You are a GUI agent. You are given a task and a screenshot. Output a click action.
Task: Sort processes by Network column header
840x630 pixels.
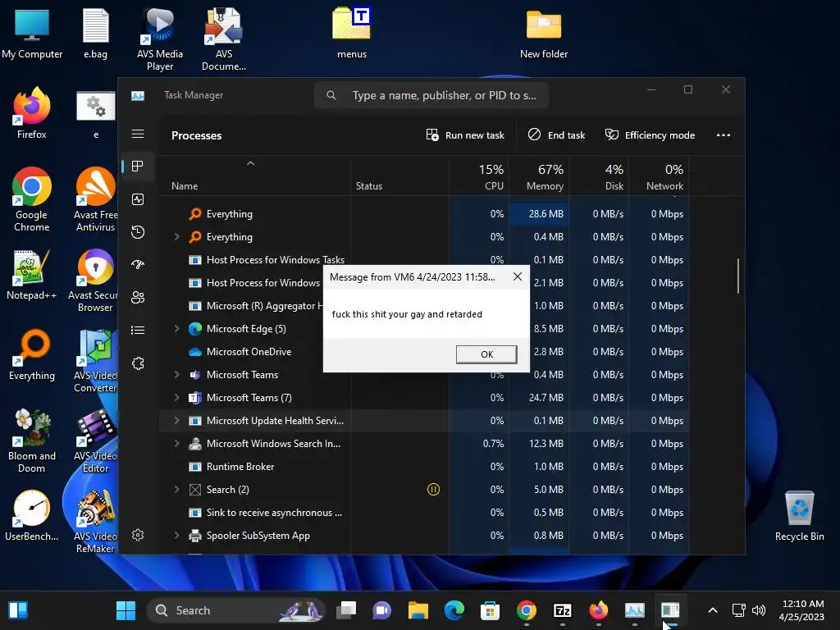coord(659,176)
